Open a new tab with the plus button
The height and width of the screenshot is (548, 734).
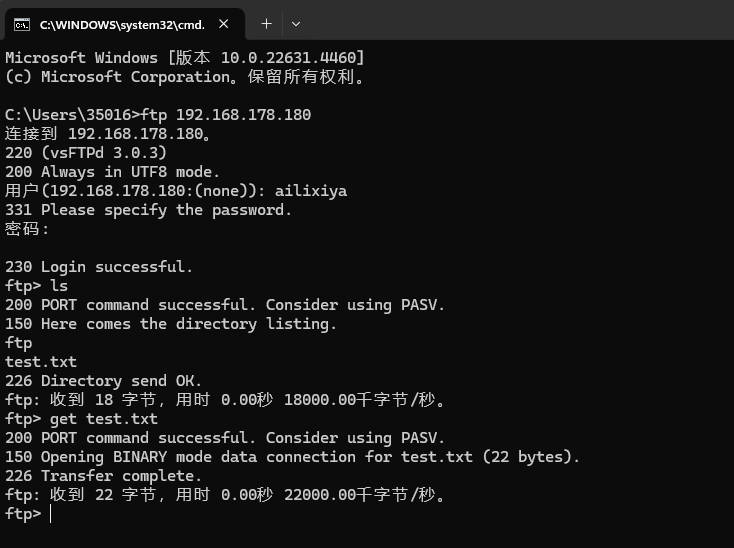(x=266, y=23)
